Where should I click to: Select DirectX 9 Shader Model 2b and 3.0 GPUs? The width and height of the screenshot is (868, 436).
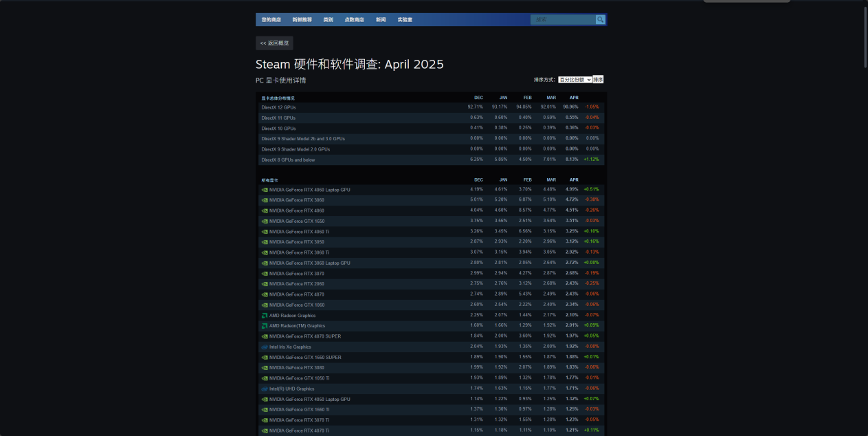(x=303, y=139)
